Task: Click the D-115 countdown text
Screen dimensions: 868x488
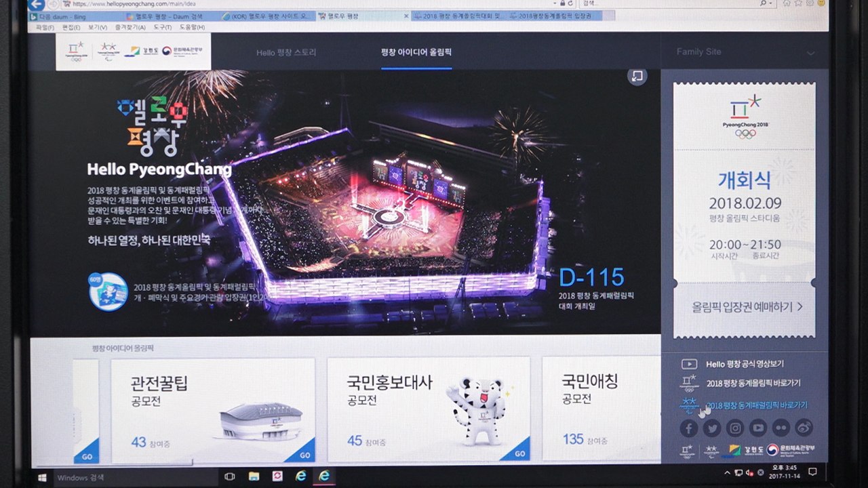Action: [x=591, y=277]
